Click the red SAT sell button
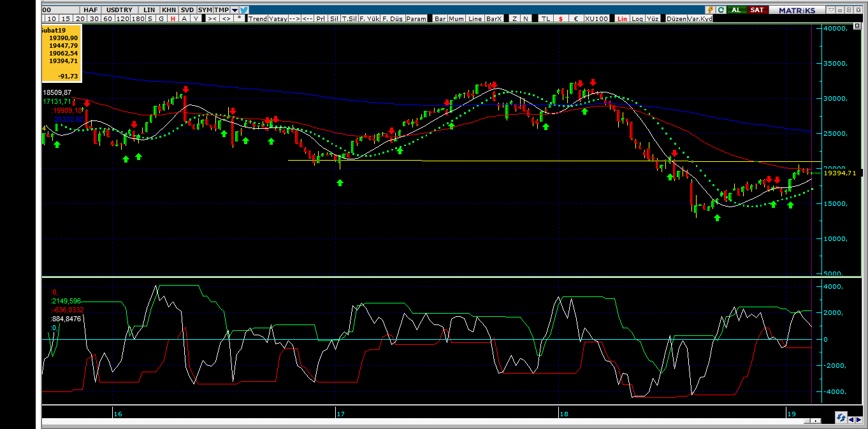Screen dimensions: 868x429 [756, 10]
